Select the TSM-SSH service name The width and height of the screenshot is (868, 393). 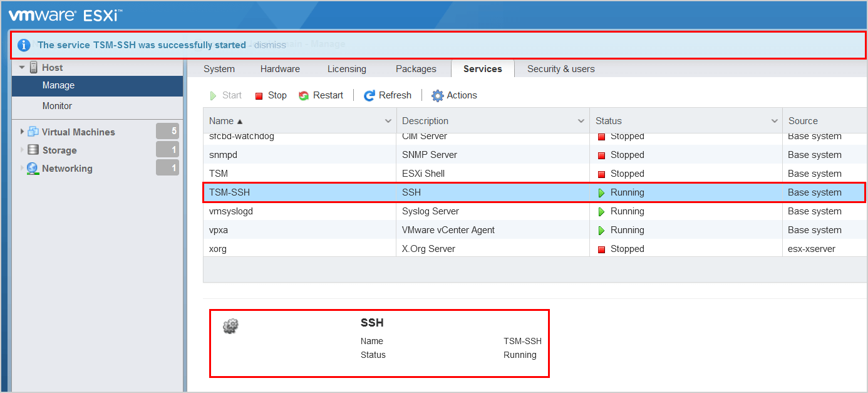click(x=229, y=192)
